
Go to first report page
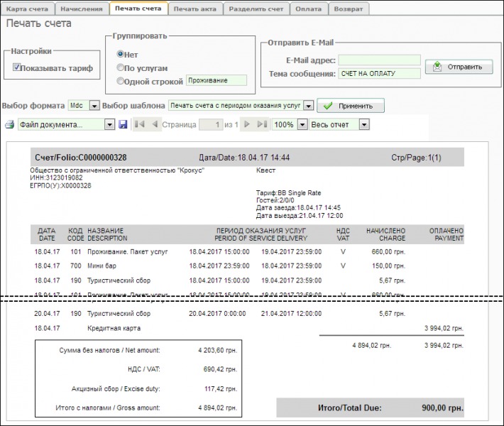click(x=140, y=124)
